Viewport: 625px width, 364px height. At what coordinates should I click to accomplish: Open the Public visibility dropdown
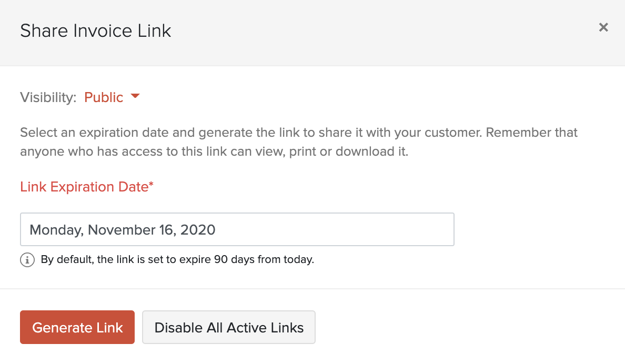pos(104,97)
